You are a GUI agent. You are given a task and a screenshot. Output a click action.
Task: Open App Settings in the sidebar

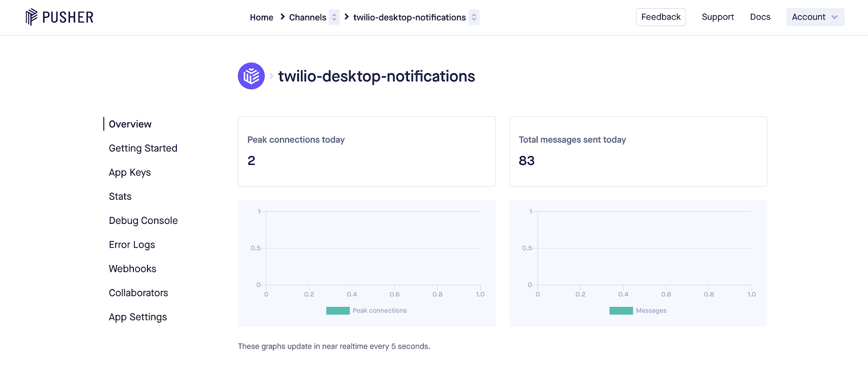coord(138,317)
